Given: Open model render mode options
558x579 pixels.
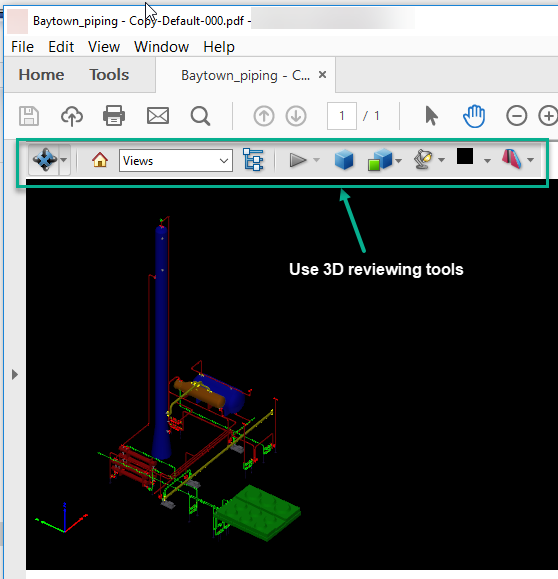Looking at the screenshot, I should point(380,160).
